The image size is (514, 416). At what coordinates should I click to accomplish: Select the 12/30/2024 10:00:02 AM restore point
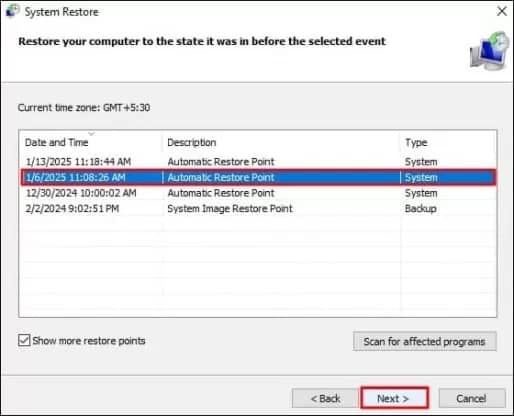tap(258, 193)
